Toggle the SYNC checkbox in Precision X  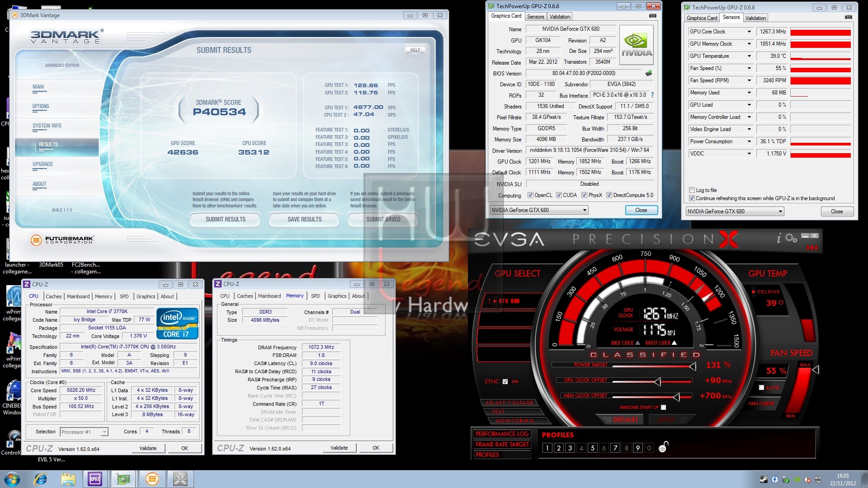pos(505,381)
